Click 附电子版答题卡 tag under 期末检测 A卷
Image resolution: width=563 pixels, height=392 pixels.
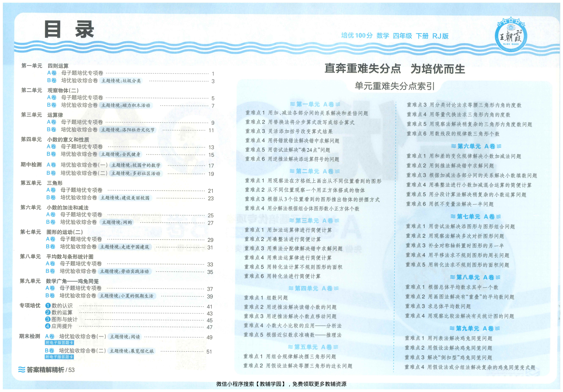[59, 343]
